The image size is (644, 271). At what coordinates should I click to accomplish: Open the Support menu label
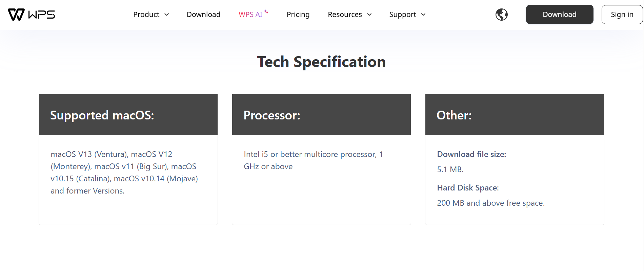point(402,15)
